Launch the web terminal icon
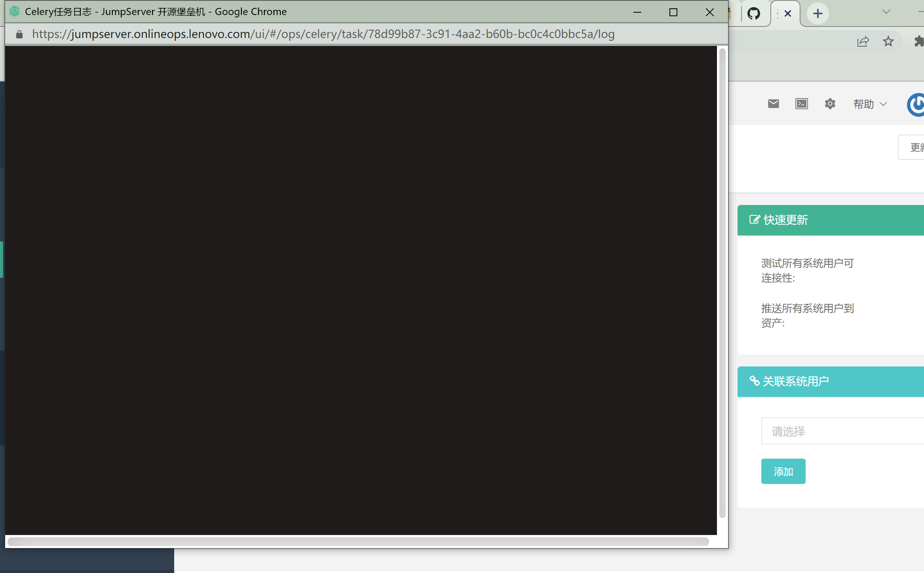Image resolution: width=924 pixels, height=573 pixels. coord(802,104)
